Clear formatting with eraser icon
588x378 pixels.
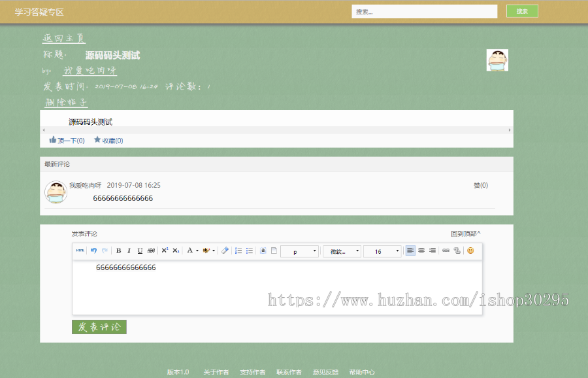tap(225, 250)
